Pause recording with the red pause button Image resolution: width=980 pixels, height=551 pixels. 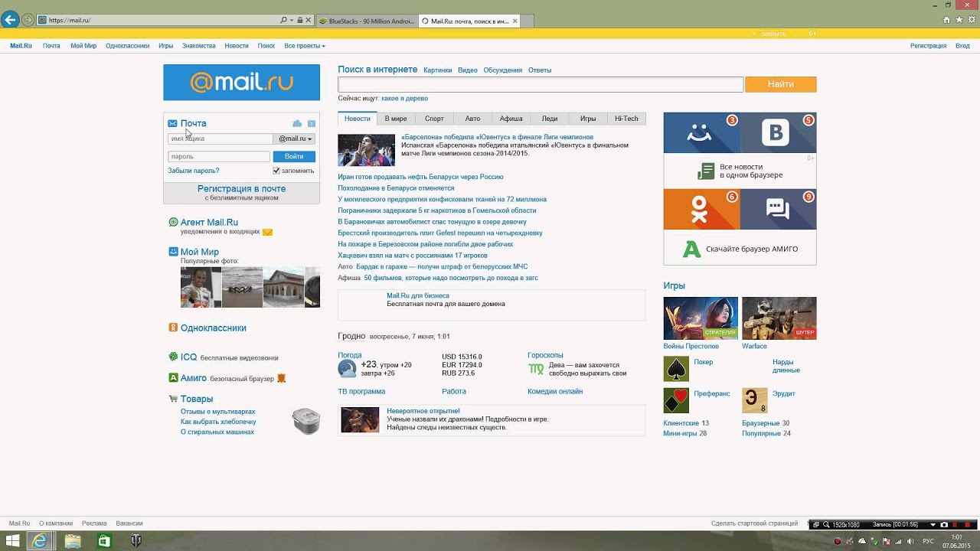(x=956, y=525)
